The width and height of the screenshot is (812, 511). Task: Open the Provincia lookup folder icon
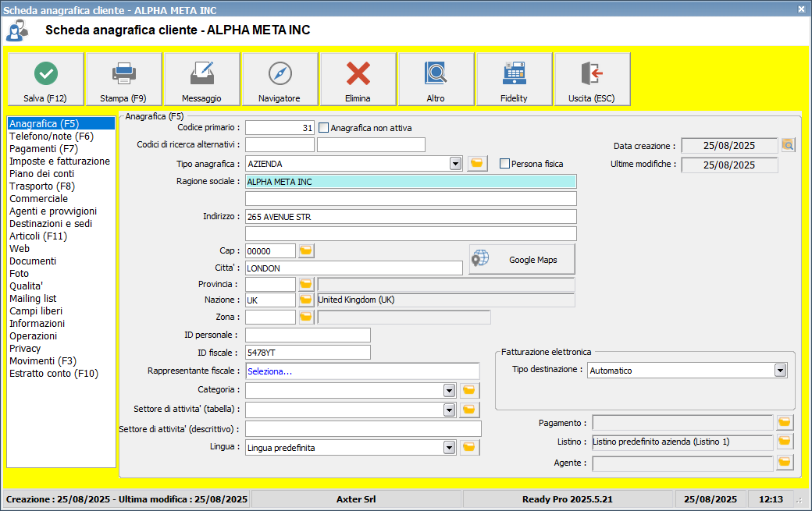tap(306, 284)
